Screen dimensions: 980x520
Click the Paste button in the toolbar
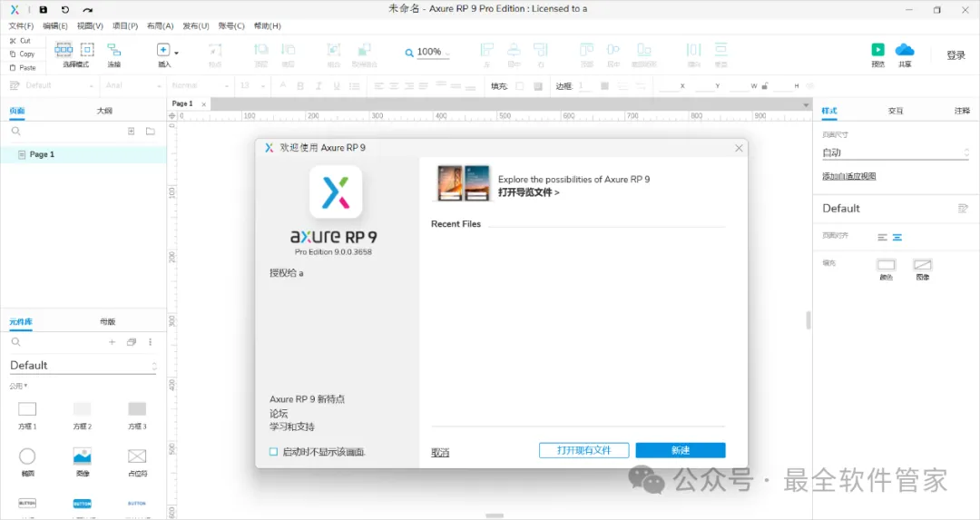(22, 67)
